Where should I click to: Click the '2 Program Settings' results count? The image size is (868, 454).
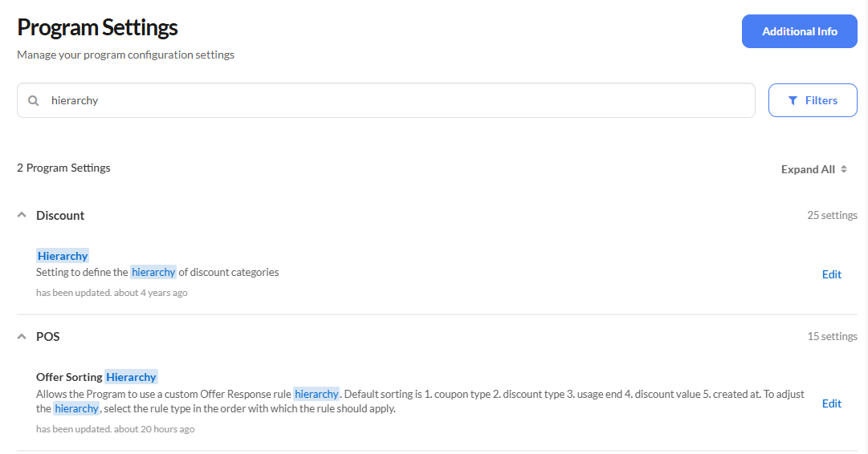pos(63,168)
